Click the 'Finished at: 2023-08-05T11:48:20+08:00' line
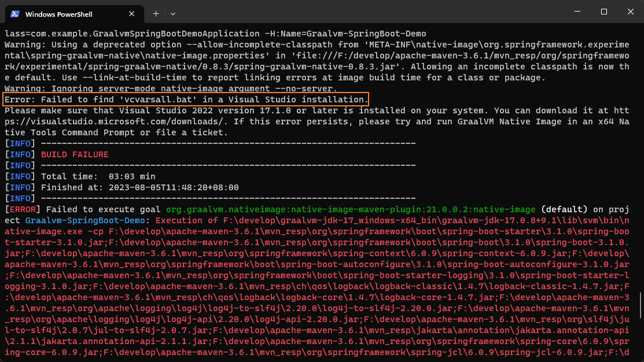 tap(139, 187)
